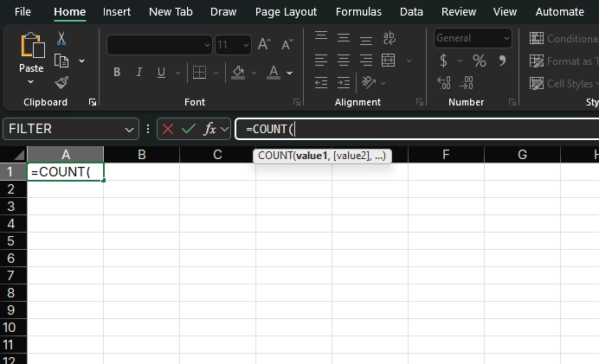
Task: Open Clipboard dialog launcher
Action: click(93, 102)
